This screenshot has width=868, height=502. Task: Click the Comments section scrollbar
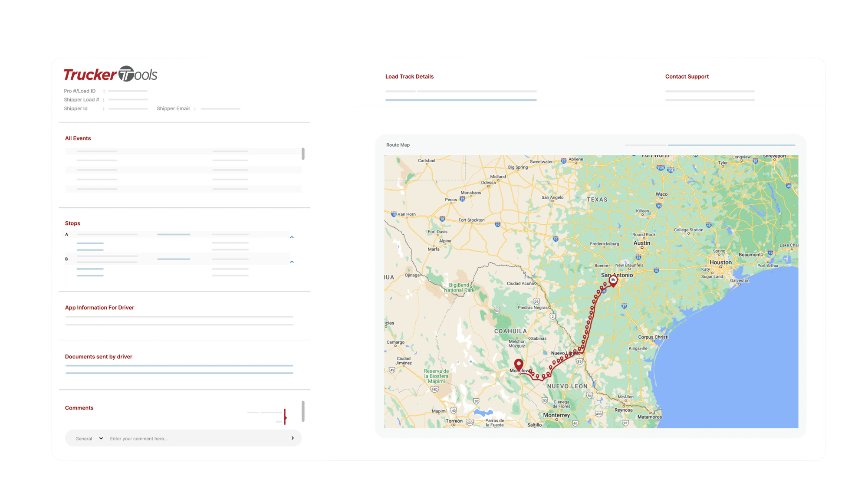point(303,411)
